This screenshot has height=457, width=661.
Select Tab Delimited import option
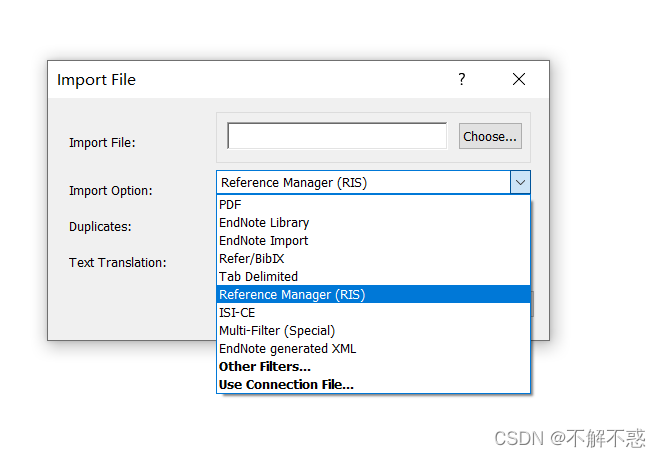pos(373,277)
